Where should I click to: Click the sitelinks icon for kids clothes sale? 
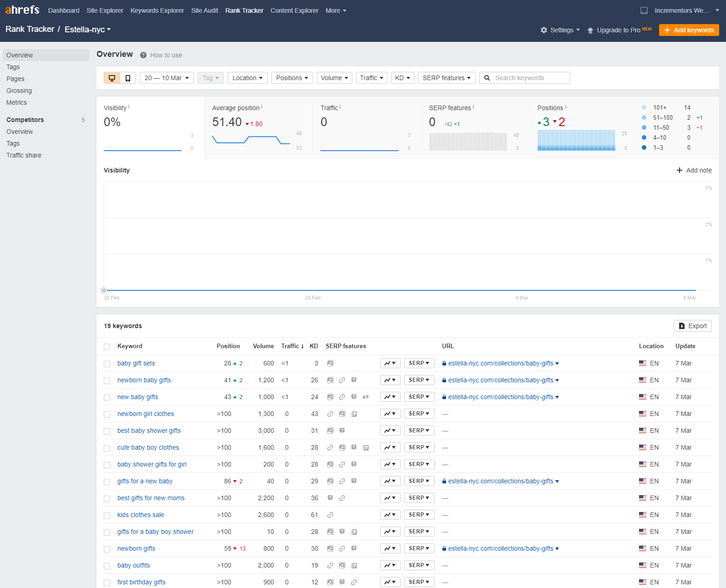pyautogui.click(x=330, y=515)
